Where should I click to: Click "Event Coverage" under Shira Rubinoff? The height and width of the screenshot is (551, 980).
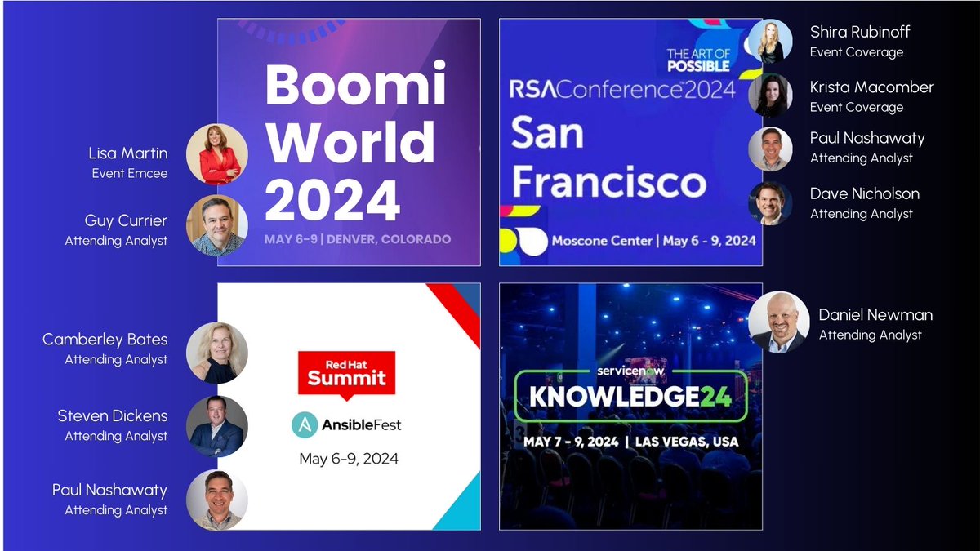857,51
